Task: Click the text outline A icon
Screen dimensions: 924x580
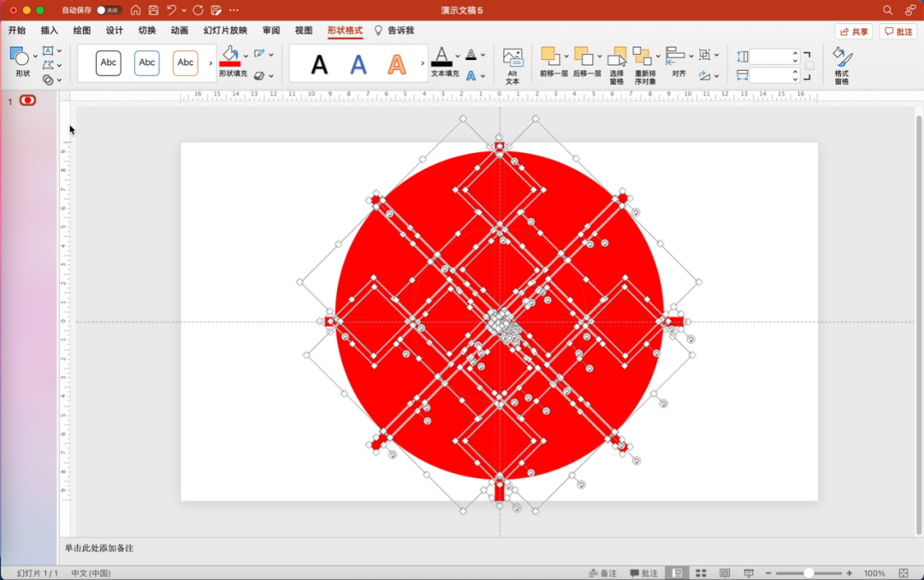Action: 471,54
